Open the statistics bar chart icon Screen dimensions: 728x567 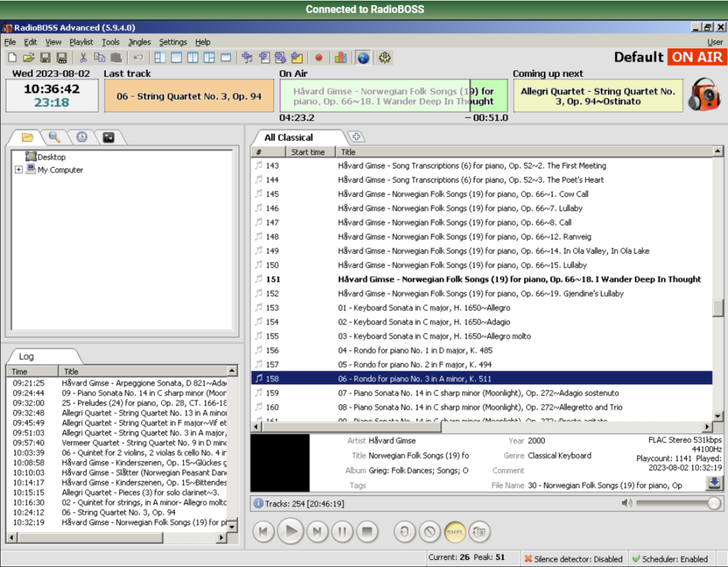point(341,58)
